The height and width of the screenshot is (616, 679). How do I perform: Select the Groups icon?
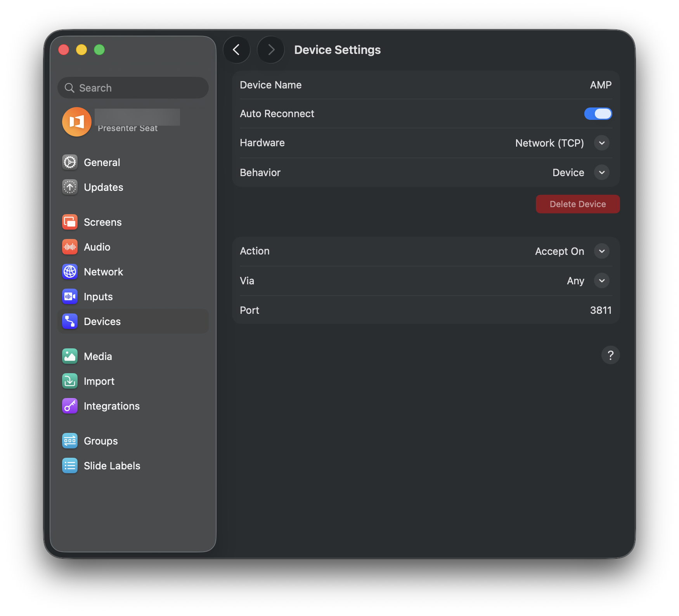click(70, 441)
